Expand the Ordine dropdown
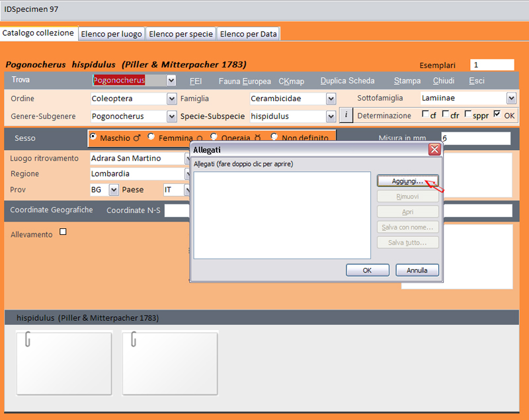529x420 pixels. pos(172,99)
